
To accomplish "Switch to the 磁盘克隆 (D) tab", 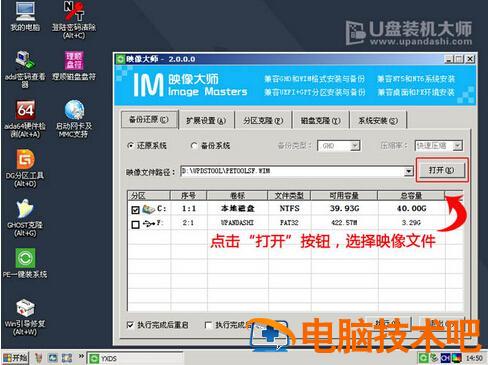I will click(x=320, y=121).
